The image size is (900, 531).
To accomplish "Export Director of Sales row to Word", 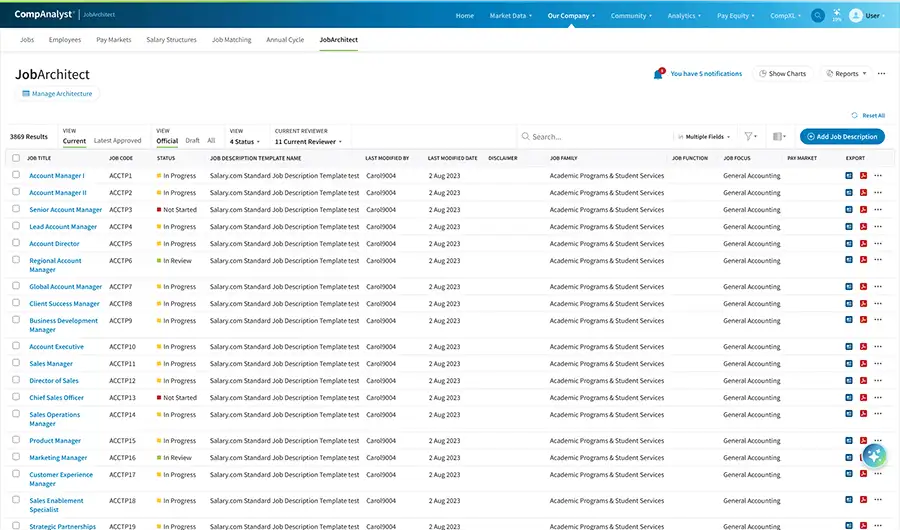I will (x=849, y=381).
